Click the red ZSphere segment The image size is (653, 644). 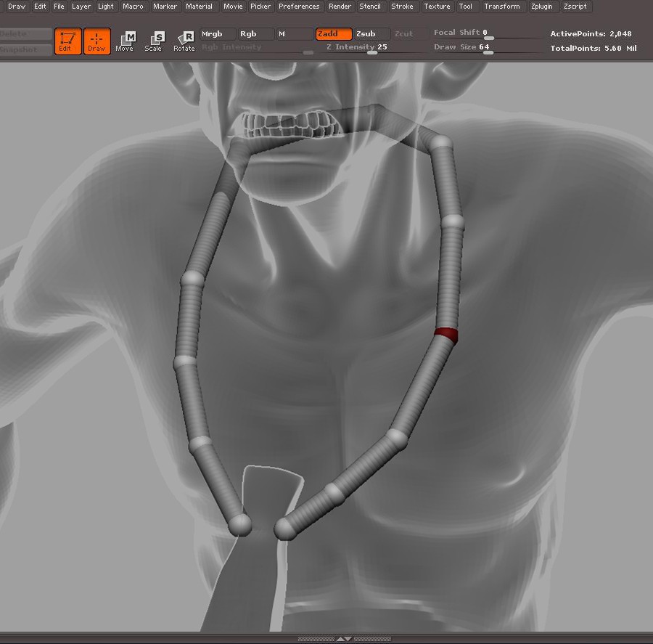coord(446,334)
